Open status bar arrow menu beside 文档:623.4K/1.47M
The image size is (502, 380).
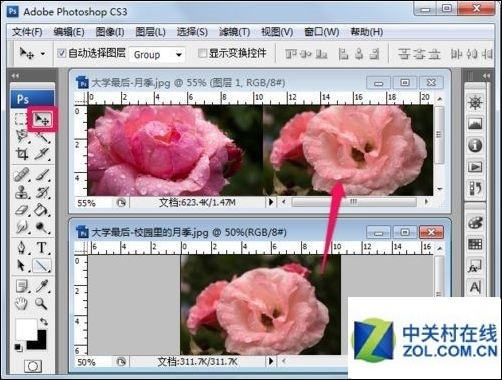(271, 202)
